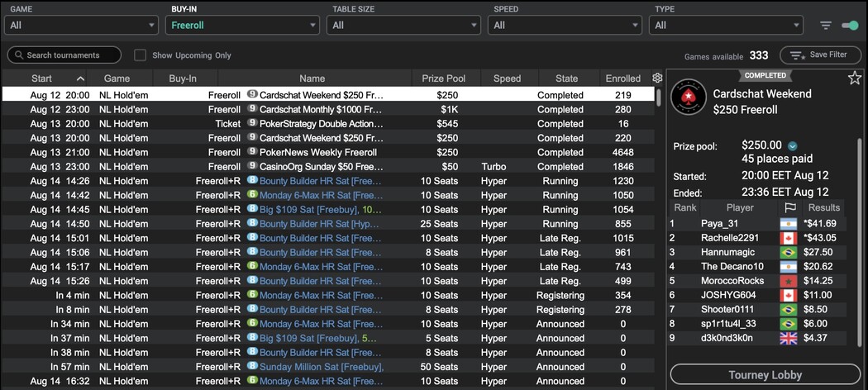Open the TYPE filter dropdown
Screen dimensions: 868x390
726,25
